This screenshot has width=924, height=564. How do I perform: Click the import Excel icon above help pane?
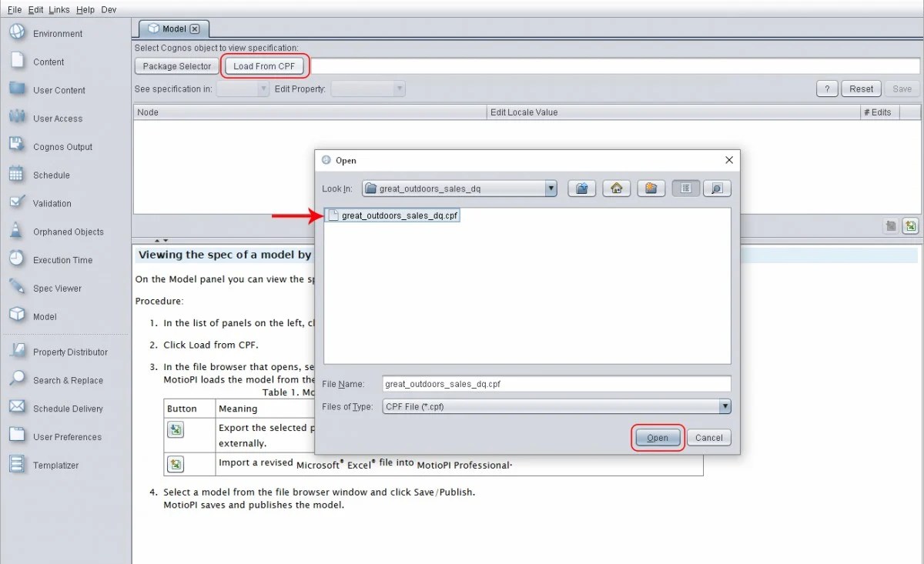[911, 226]
